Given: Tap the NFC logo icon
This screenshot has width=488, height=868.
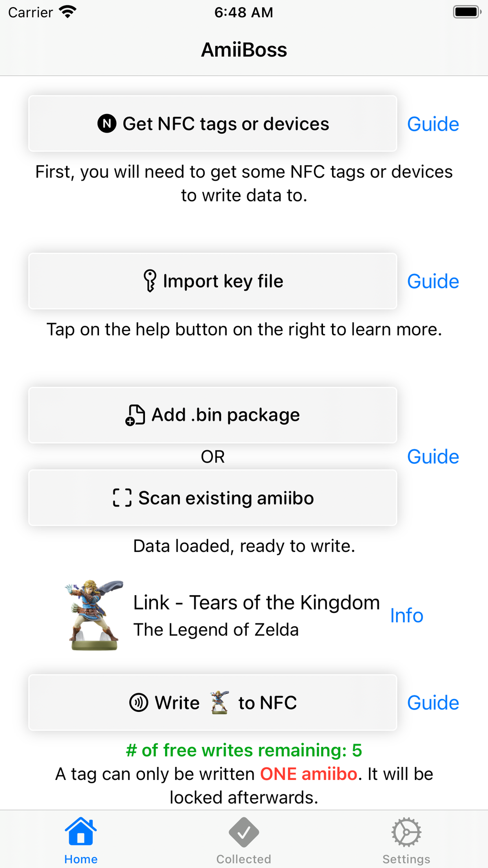Looking at the screenshot, I should 107,124.
